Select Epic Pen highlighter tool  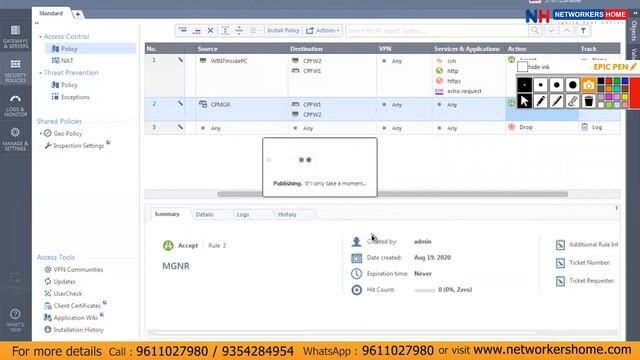556,101
